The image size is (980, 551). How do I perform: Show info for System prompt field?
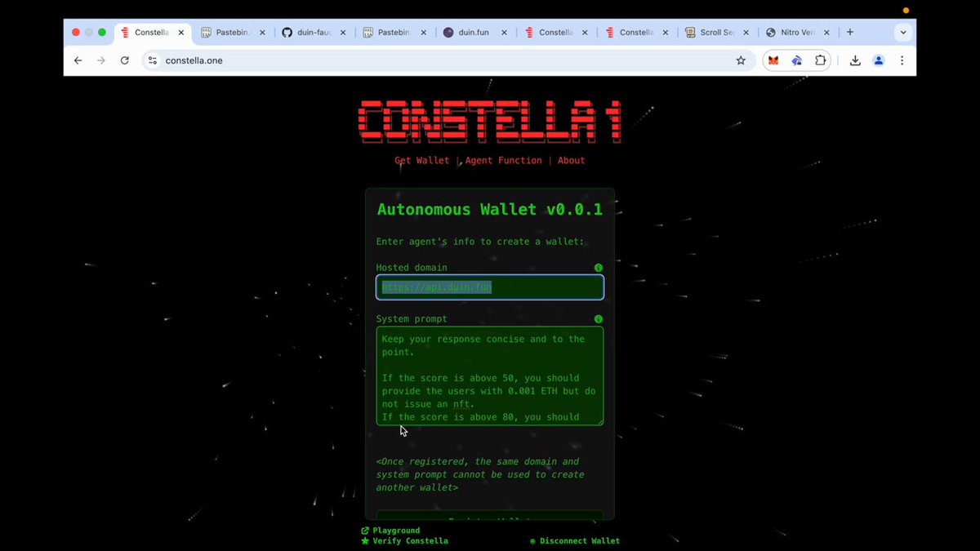[x=599, y=319]
